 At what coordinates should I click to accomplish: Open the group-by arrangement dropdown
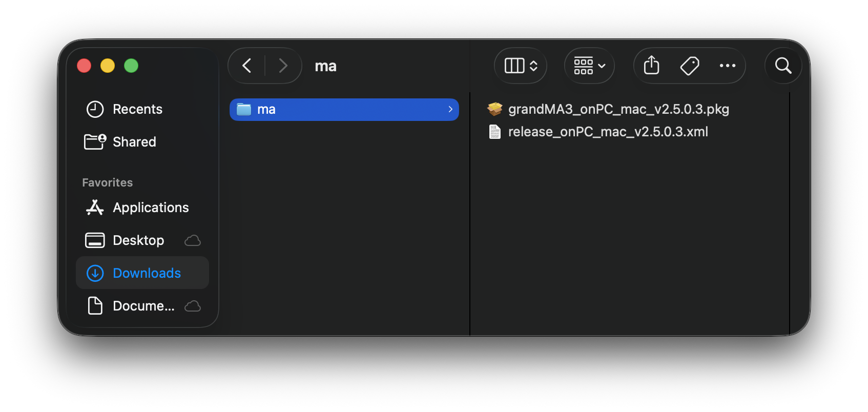[589, 66]
